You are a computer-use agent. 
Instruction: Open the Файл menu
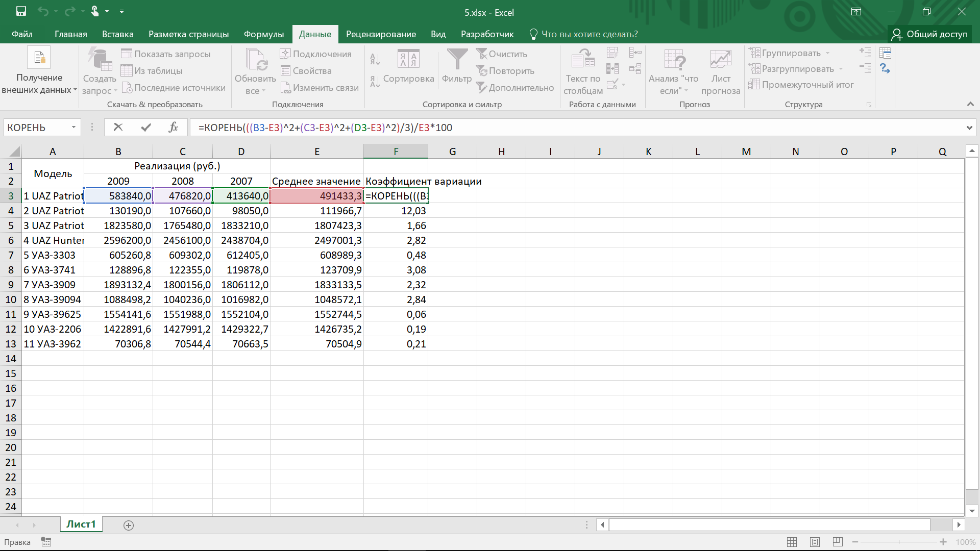22,34
